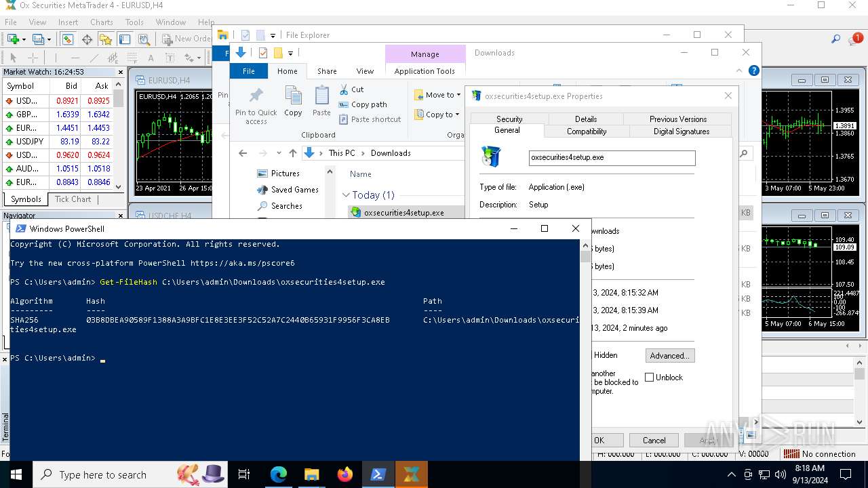
Task: Click the File tab in File Explorer
Action: pyautogui.click(x=249, y=71)
